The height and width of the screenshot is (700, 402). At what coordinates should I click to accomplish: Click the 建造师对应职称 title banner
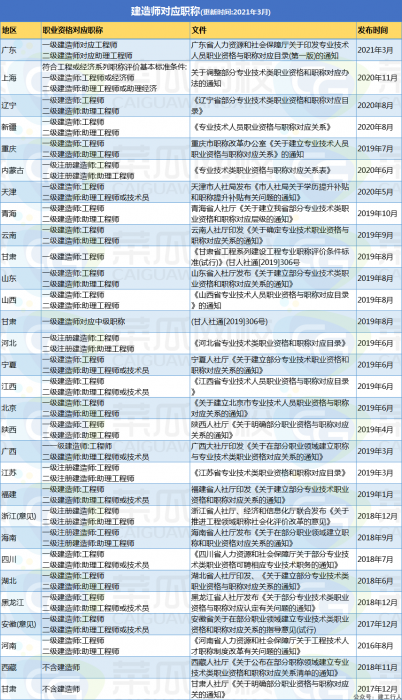[201, 11]
